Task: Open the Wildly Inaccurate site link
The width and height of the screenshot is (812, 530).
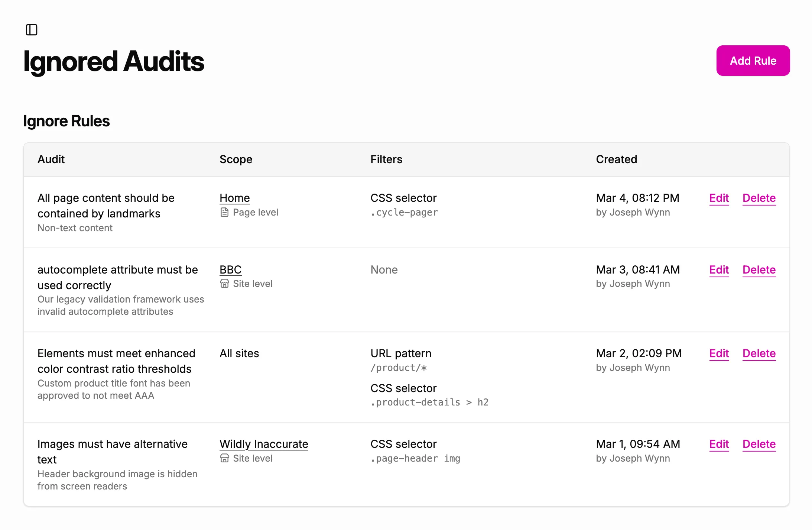Action: [264, 444]
